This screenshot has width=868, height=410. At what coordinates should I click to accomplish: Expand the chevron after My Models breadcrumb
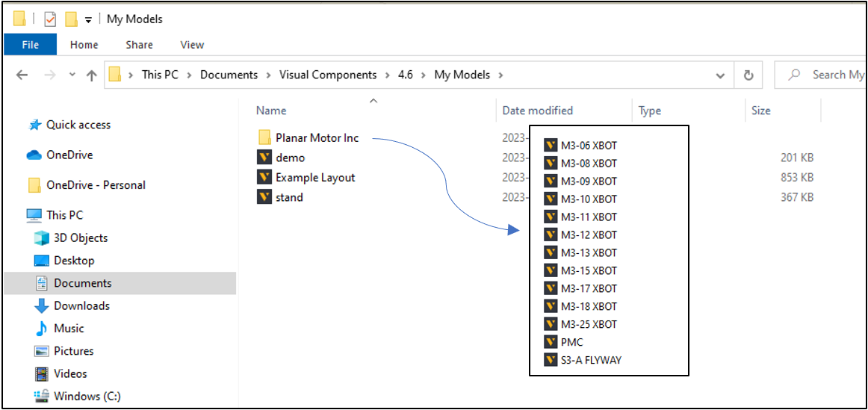(x=500, y=75)
